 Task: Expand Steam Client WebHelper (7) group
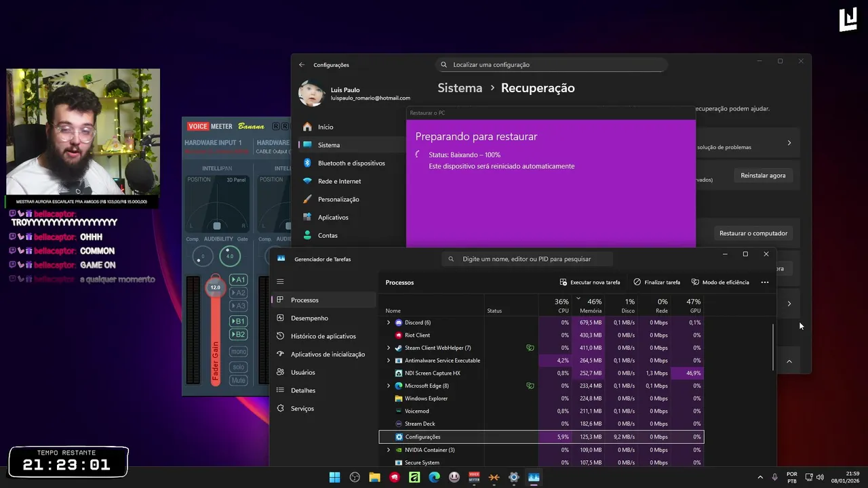click(x=389, y=348)
